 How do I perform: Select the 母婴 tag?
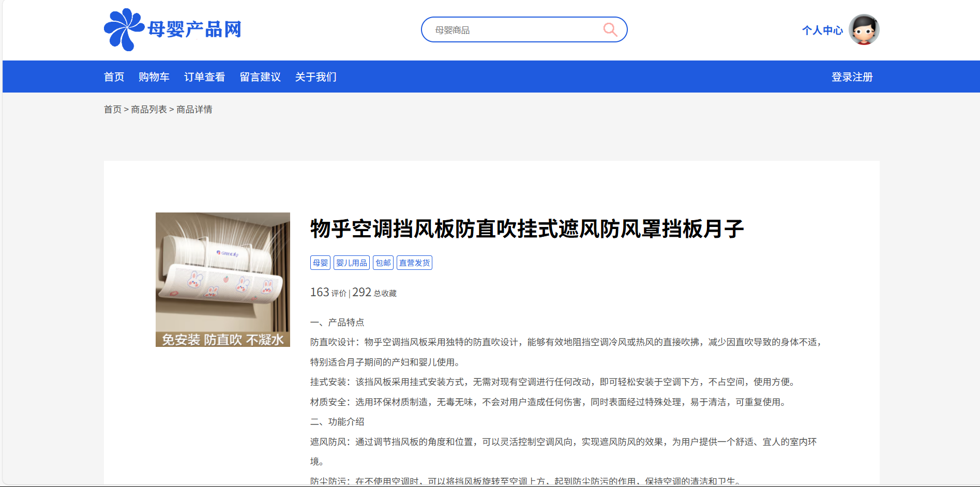pos(320,263)
